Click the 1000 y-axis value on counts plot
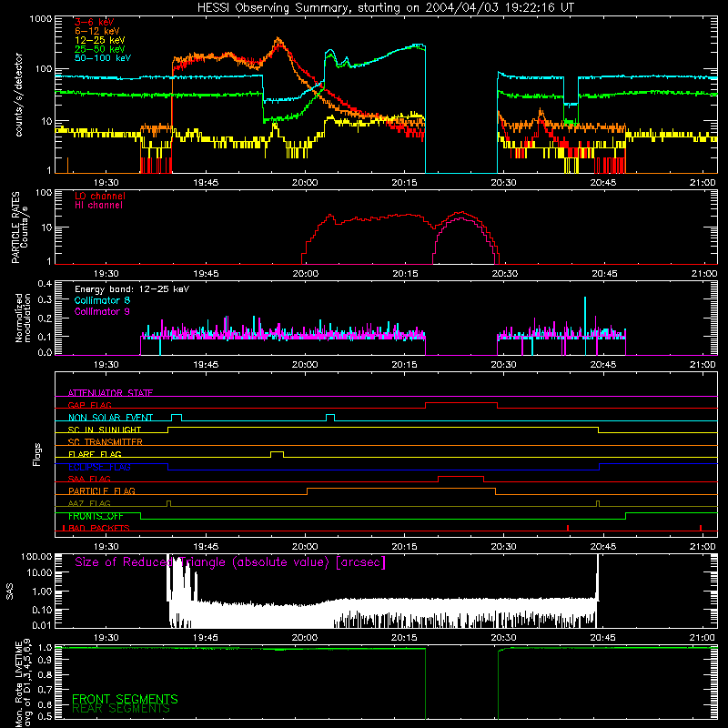Screen dimensions: 728x728 (x=41, y=19)
